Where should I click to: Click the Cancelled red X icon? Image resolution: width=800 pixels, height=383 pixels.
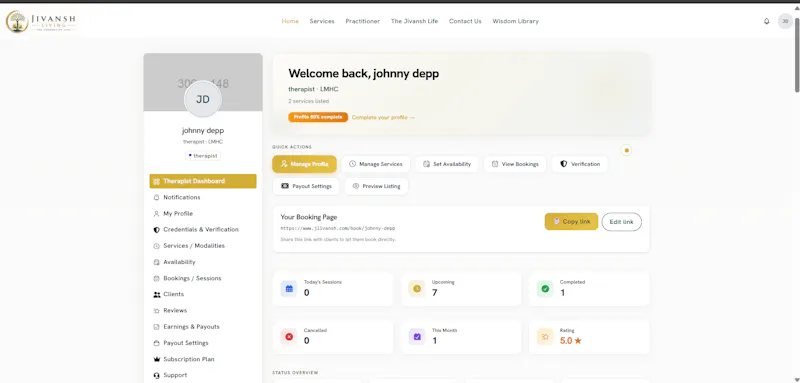tap(289, 337)
